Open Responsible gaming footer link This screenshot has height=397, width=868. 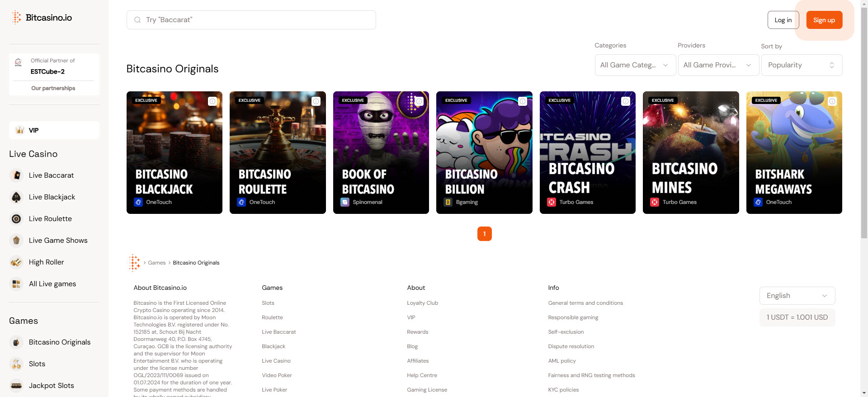[573, 317]
